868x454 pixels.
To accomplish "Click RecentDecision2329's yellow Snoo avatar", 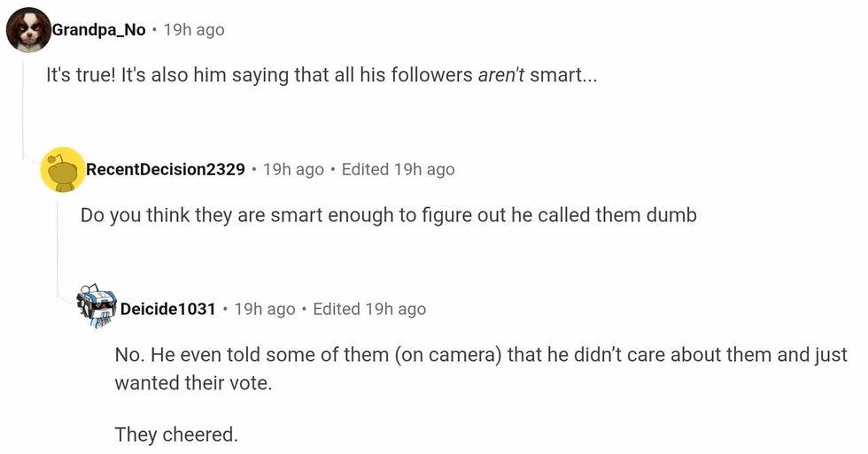I will tap(62, 169).
